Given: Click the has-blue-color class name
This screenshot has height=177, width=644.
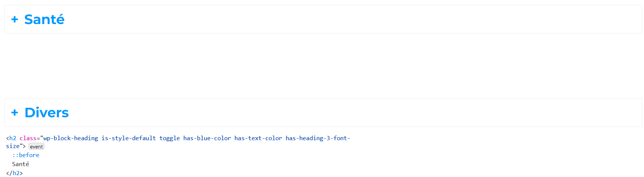Looking at the screenshot, I should pyautogui.click(x=207, y=138).
